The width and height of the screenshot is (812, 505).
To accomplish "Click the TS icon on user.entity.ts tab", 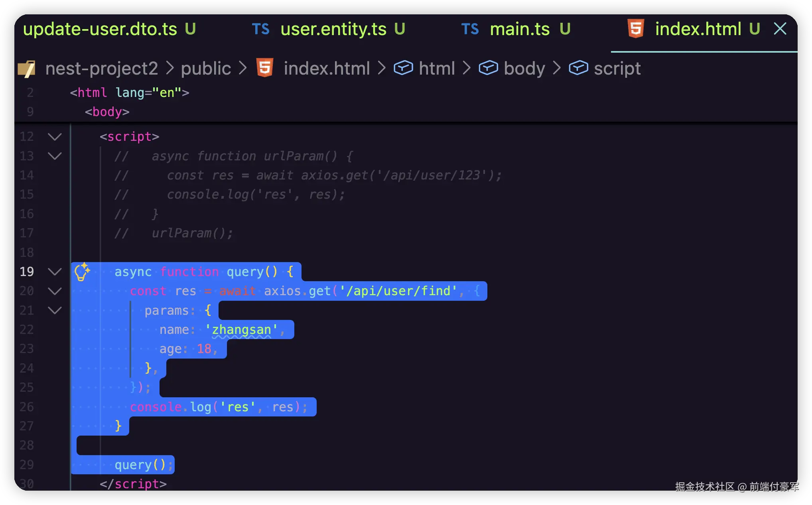I will [x=260, y=29].
